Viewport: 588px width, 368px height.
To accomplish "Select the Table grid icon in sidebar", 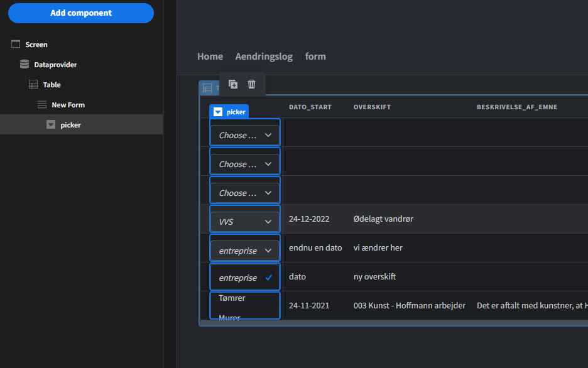I will 32,84.
